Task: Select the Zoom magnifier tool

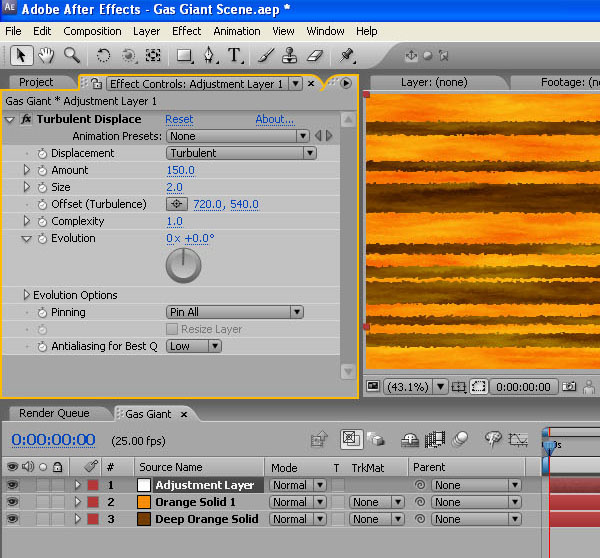Action: click(x=71, y=55)
